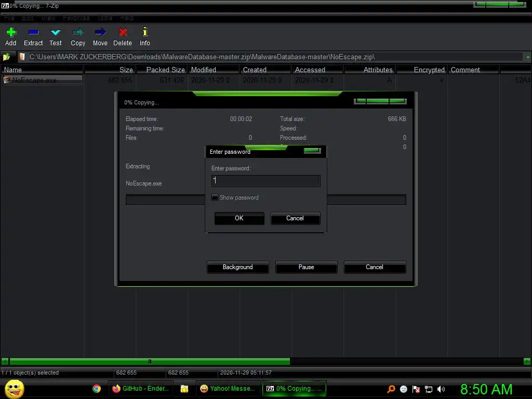
Task: Click the horizontal scrollbar thumb
Action: point(150,362)
